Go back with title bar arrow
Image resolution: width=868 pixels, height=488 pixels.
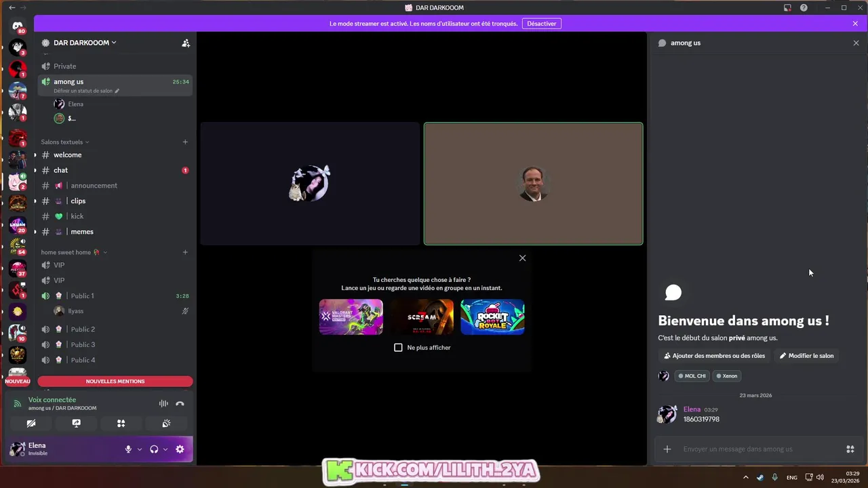12,7
